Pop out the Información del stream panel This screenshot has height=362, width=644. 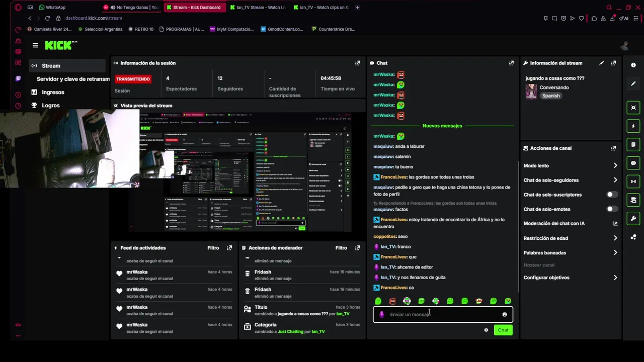point(613,63)
